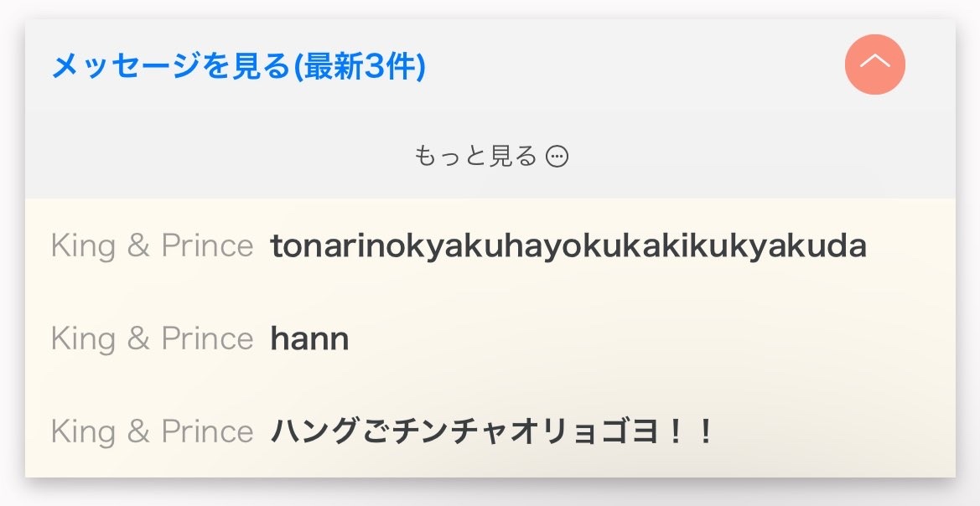This screenshot has height=506, width=980.
Task: Click the 最新3件 count in header
Action: (x=360, y=65)
